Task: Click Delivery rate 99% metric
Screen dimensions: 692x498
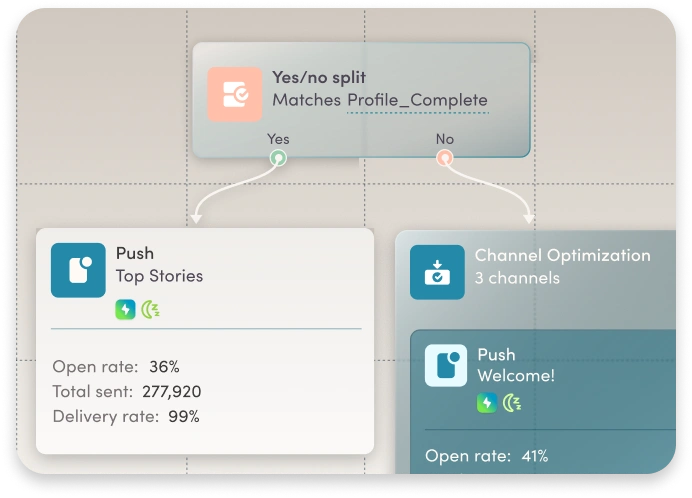Action: coord(125,417)
